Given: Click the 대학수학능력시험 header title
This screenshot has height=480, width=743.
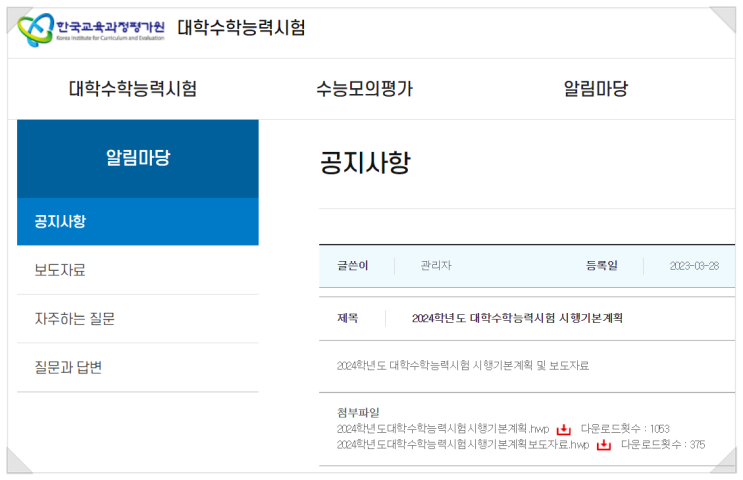Looking at the screenshot, I should [241, 27].
